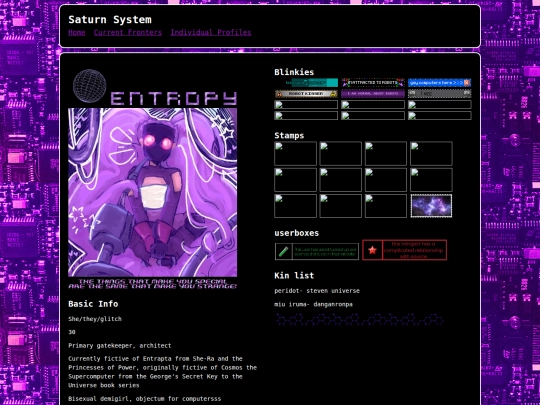Click the red star userbox icon
The image size is (540, 405).
(372, 250)
